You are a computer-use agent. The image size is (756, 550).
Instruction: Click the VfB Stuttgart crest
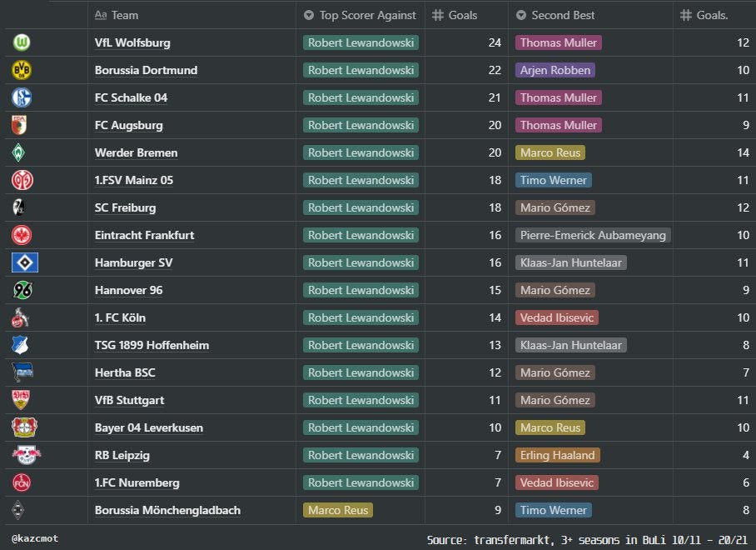(20, 400)
